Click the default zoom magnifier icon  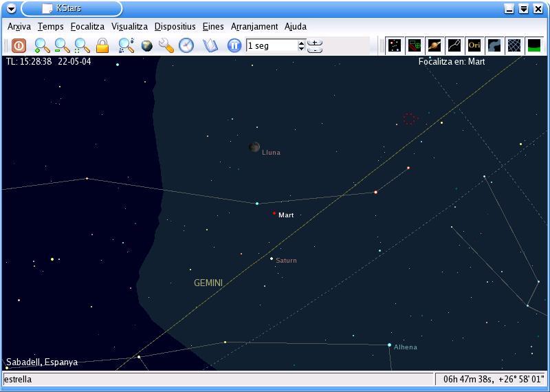[82, 45]
